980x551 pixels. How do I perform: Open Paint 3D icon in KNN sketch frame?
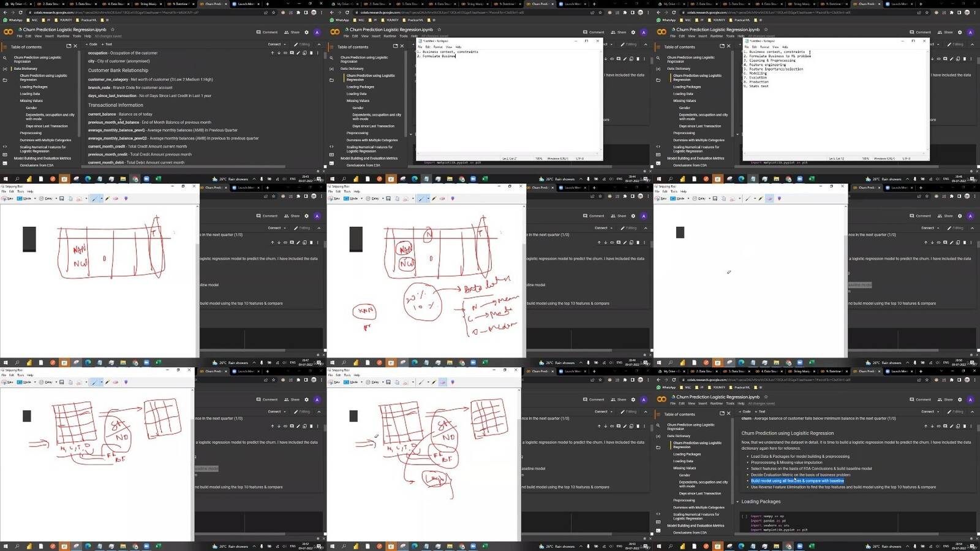(453, 199)
